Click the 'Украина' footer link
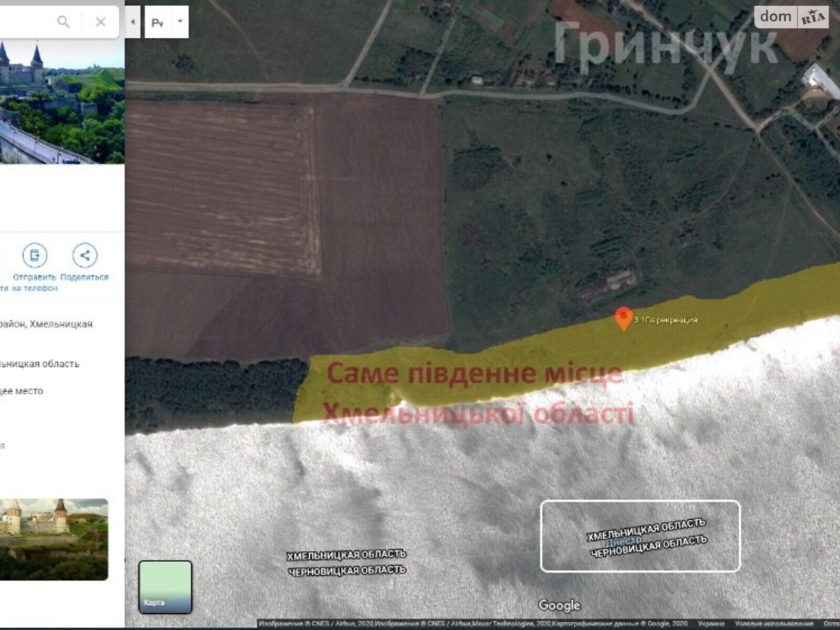The width and height of the screenshot is (840, 630). point(711,624)
